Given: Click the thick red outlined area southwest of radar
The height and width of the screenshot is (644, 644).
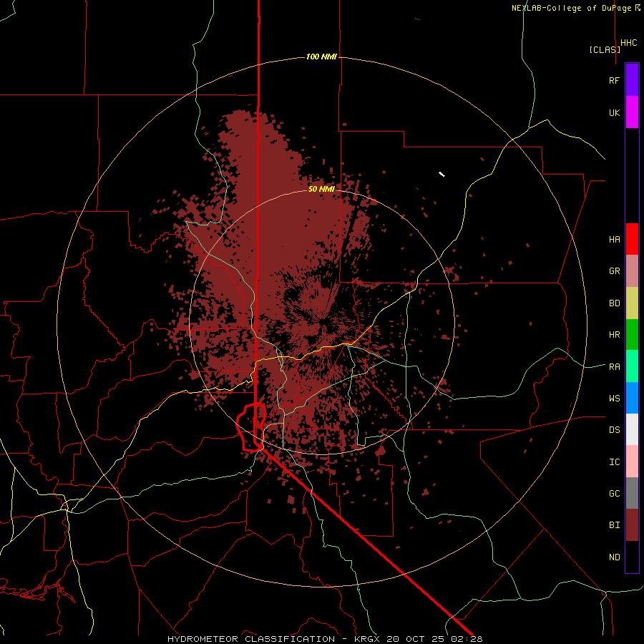Looking at the screenshot, I should [x=251, y=427].
